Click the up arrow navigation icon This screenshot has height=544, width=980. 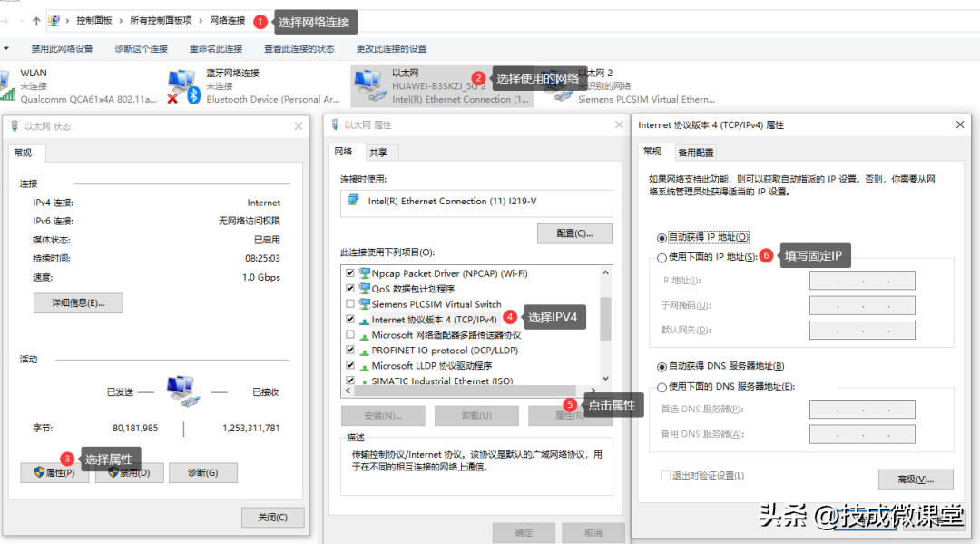pos(35,20)
